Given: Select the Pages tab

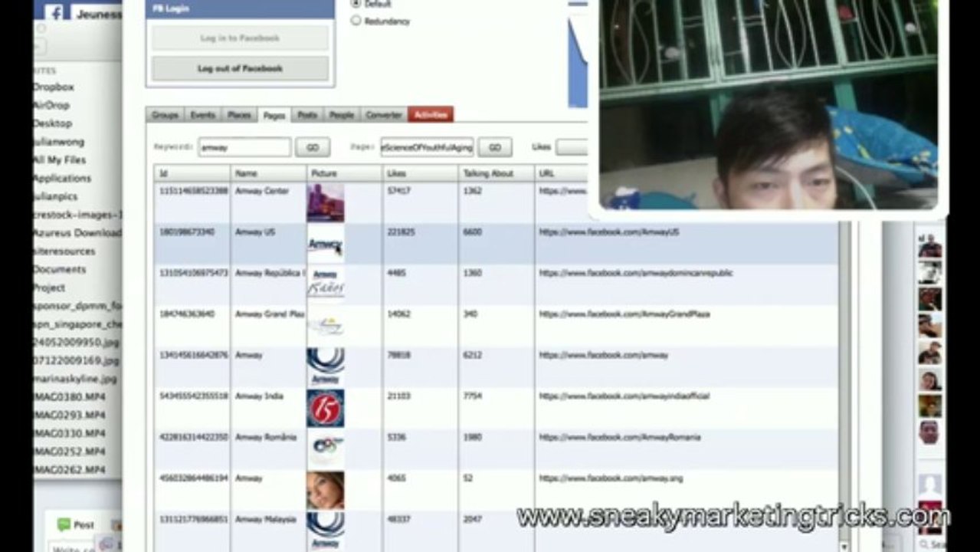Looking at the screenshot, I should 274,115.
